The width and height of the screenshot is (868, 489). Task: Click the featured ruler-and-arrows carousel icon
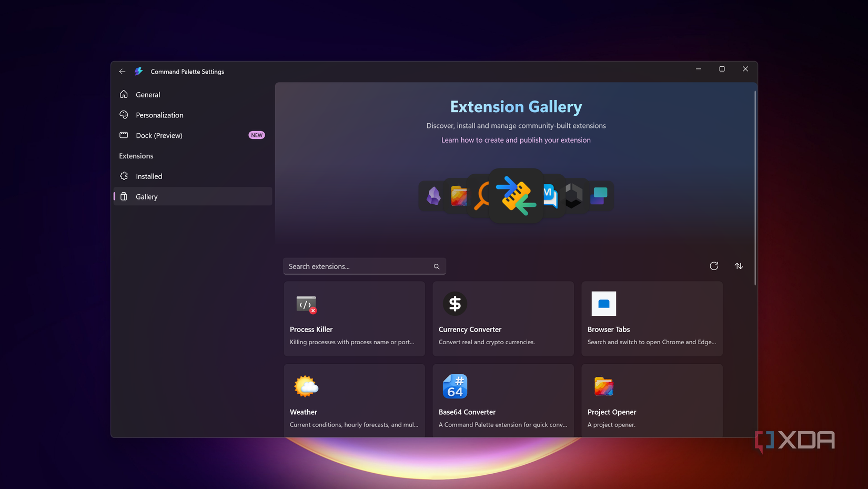(x=516, y=196)
